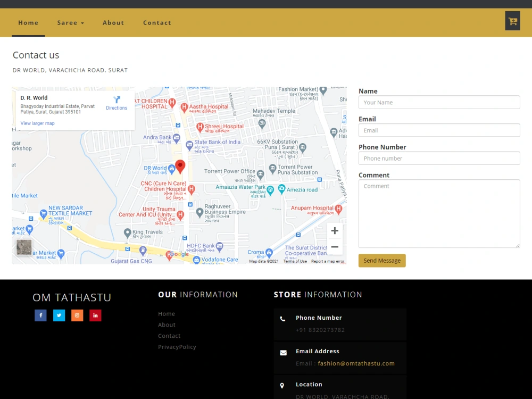Click the Directions link text

(117, 108)
